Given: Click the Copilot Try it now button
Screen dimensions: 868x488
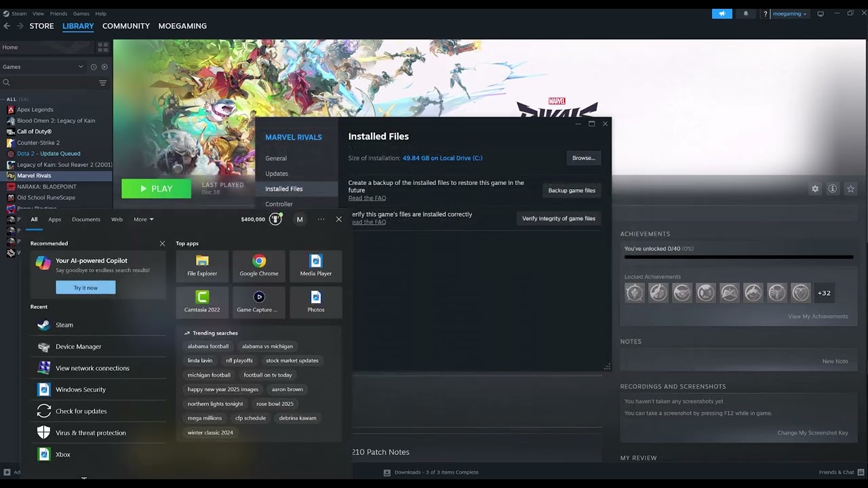Looking at the screenshot, I should (85, 287).
